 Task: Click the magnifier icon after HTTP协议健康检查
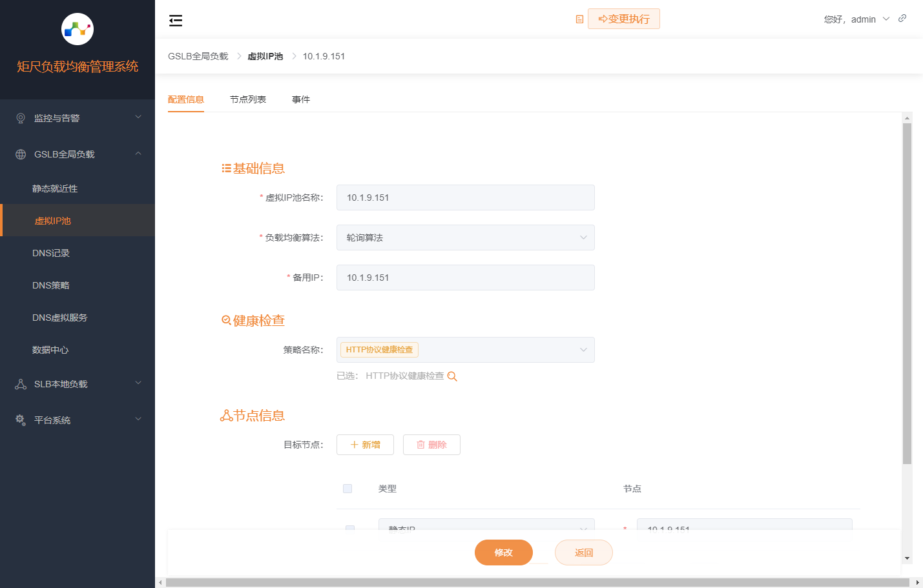point(452,376)
